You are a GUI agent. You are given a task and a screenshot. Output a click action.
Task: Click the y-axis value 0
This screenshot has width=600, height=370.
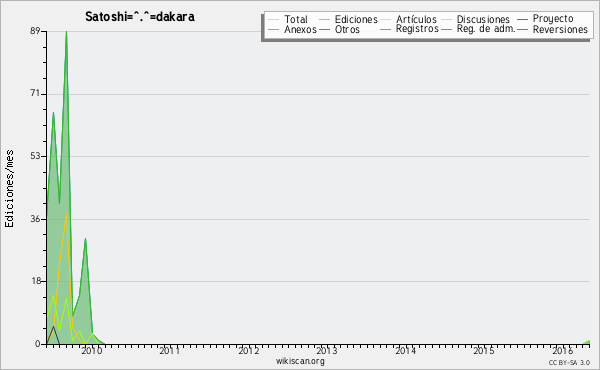pos(38,344)
